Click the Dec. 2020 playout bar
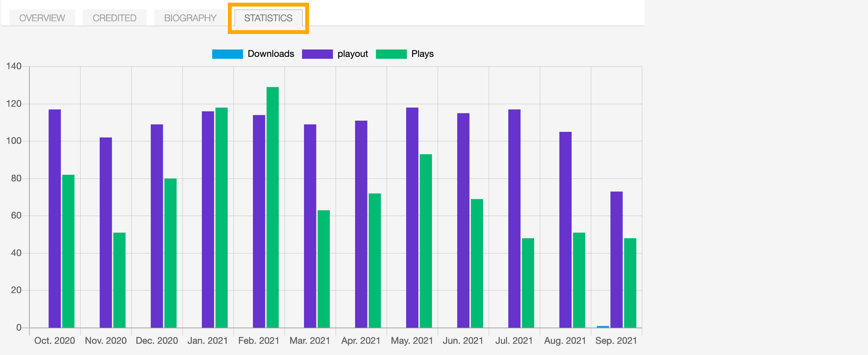The height and width of the screenshot is (355, 868). [x=157, y=226]
